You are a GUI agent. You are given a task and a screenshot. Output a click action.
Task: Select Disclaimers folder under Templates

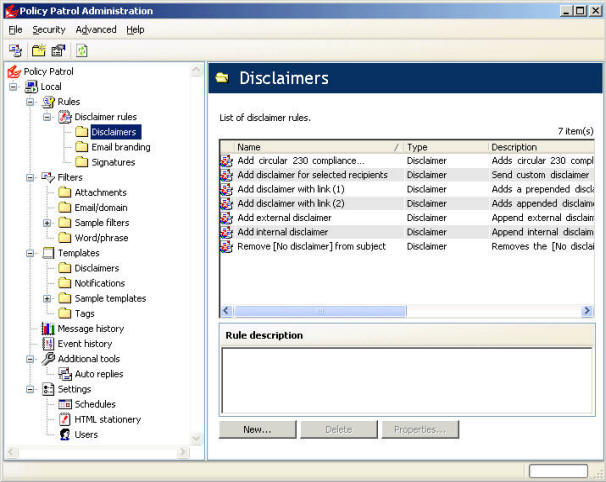(97, 268)
